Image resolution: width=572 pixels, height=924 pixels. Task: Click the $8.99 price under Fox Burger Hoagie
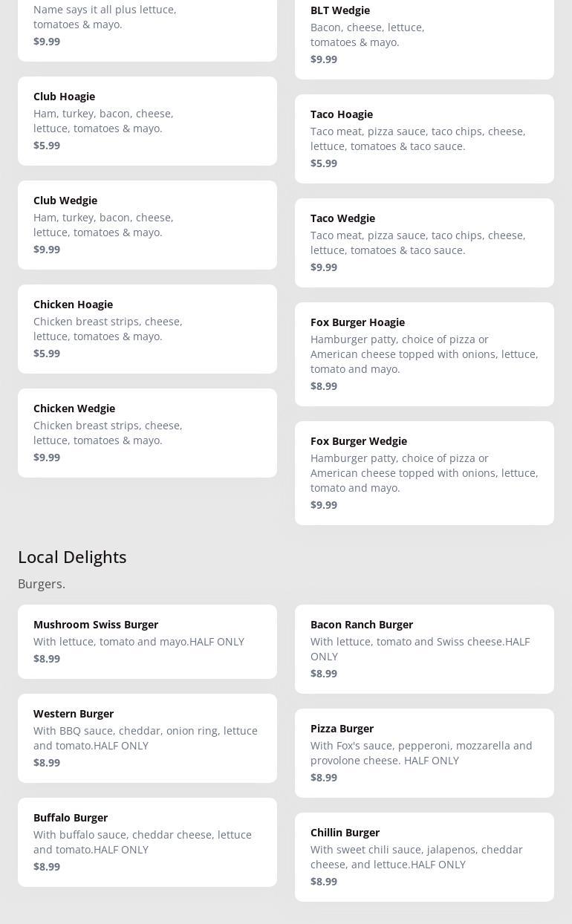(x=324, y=386)
